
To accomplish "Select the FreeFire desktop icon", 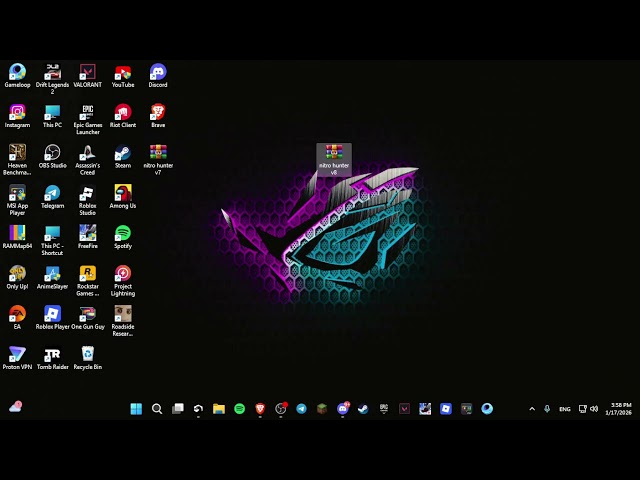I will pyautogui.click(x=87, y=237).
